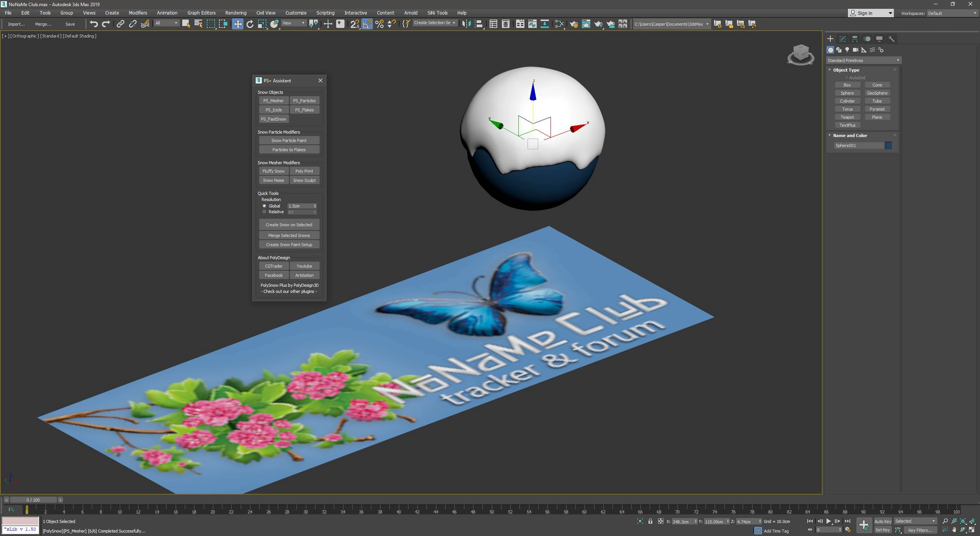Click the Sphere001 object color swatch
This screenshot has height=536, width=980.
point(889,145)
